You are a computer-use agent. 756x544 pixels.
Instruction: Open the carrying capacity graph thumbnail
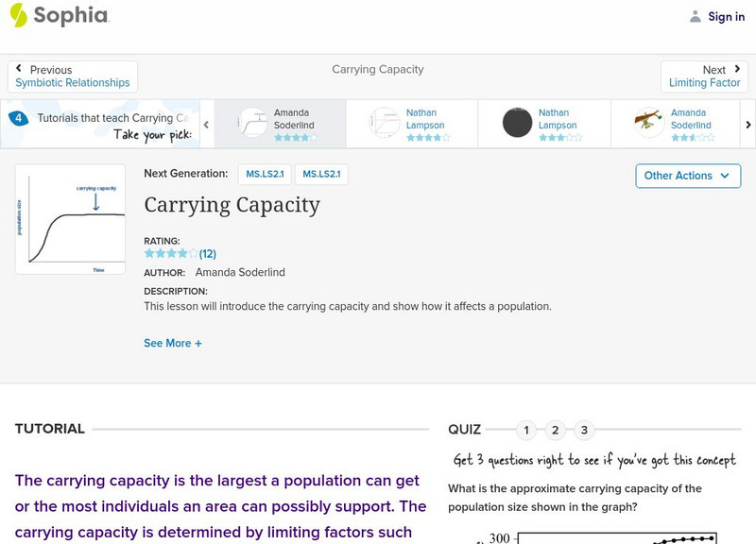70,219
